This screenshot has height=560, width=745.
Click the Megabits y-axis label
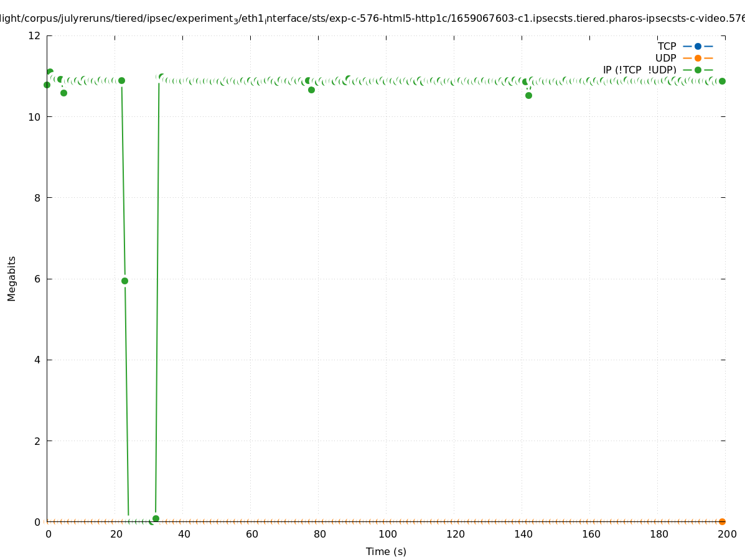coord(12,278)
